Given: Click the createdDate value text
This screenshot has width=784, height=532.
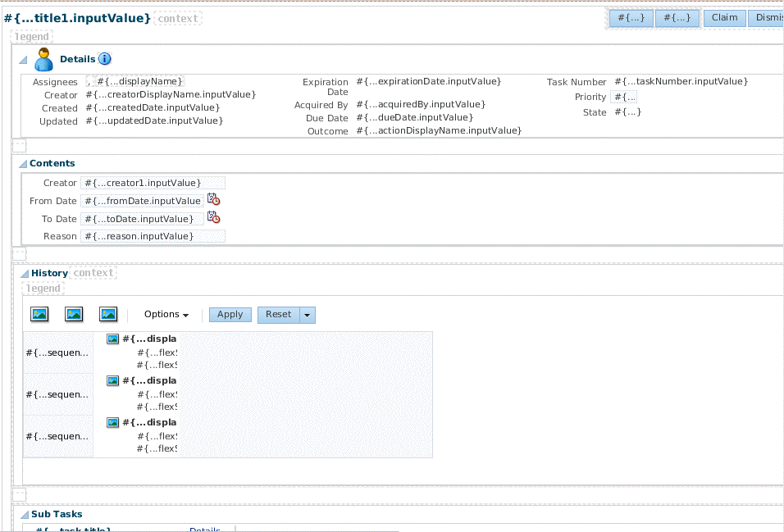Looking at the screenshot, I should [x=153, y=107].
